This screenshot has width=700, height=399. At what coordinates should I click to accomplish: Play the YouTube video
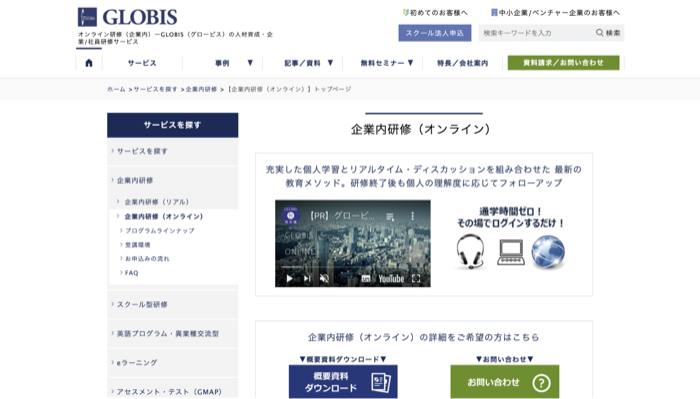coord(289,278)
